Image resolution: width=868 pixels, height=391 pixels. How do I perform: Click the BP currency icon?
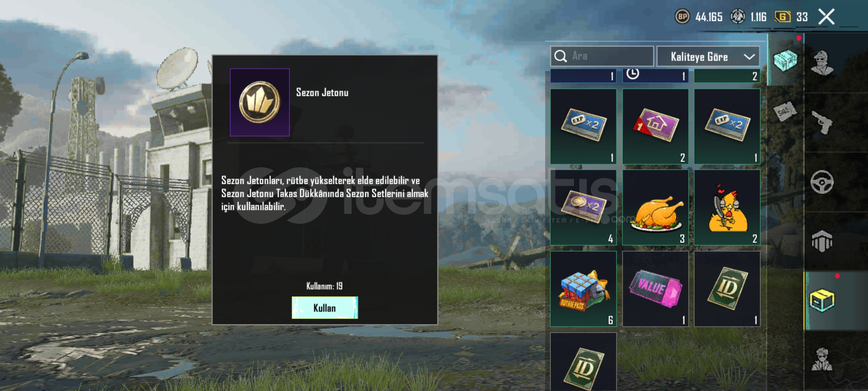click(x=682, y=17)
